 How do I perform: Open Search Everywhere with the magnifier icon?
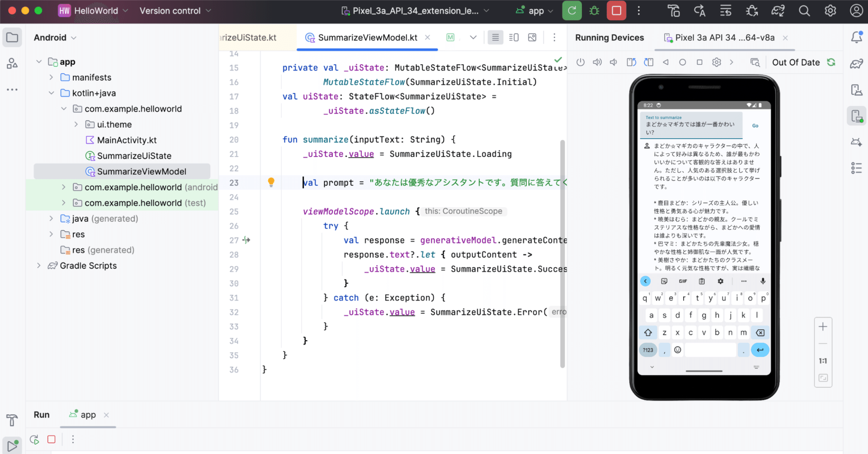804,10
